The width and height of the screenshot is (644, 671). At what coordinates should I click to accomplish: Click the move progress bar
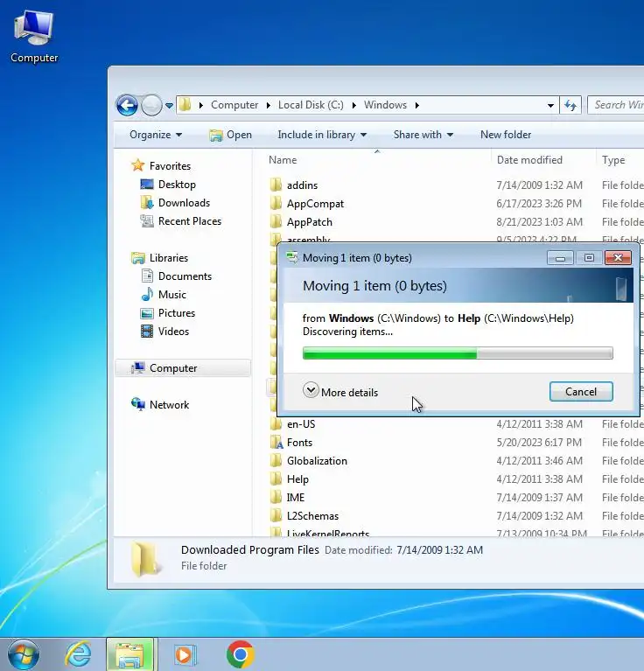coord(458,353)
